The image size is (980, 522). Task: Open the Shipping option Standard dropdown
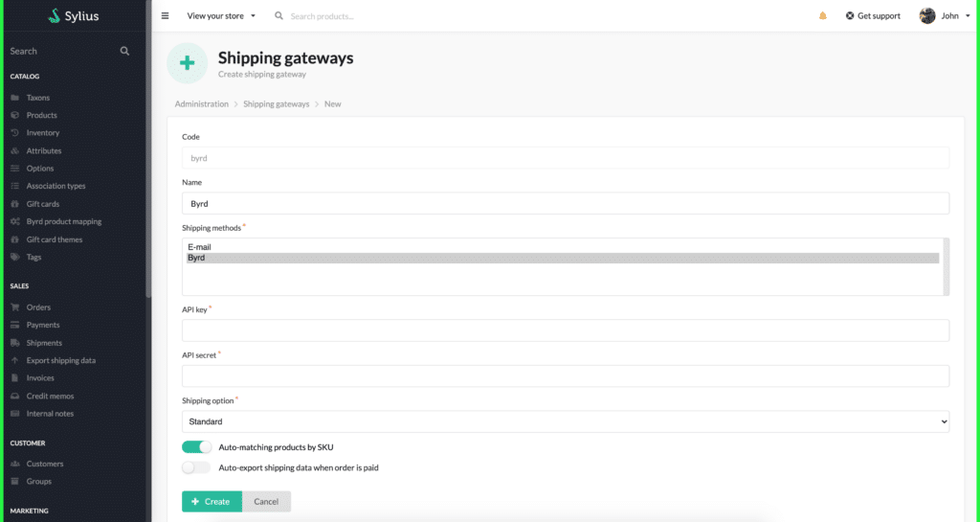(x=566, y=421)
